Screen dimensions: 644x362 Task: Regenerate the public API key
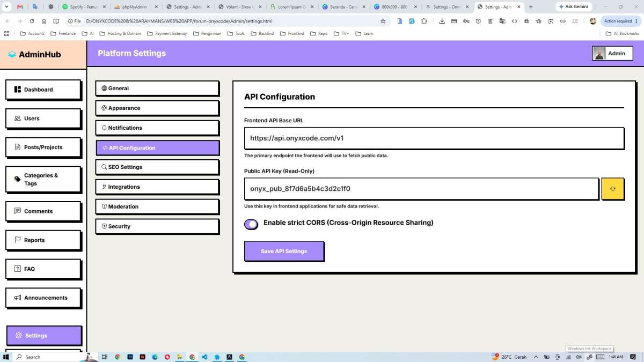click(x=612, y=189)
